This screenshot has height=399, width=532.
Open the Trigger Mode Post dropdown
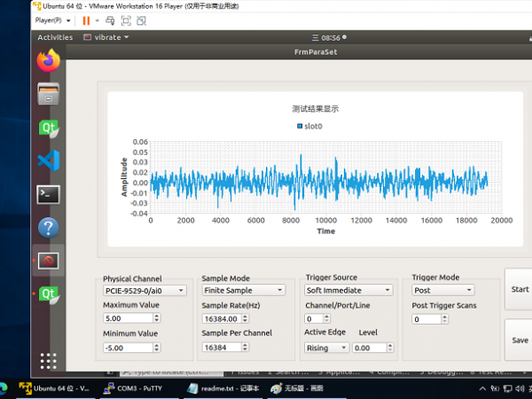pyautogui.click(x=443, y=290)
